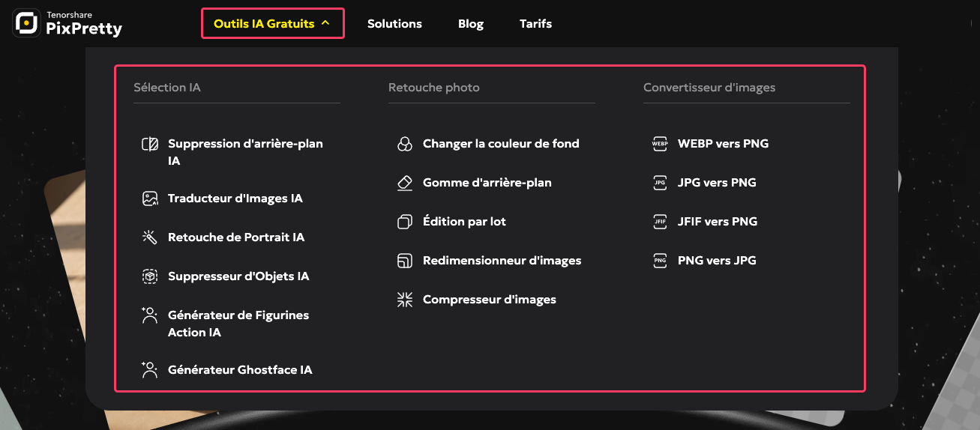The image size is (980, 430).
Task: Go to the Blog page
Action: [x=471, y=24]
